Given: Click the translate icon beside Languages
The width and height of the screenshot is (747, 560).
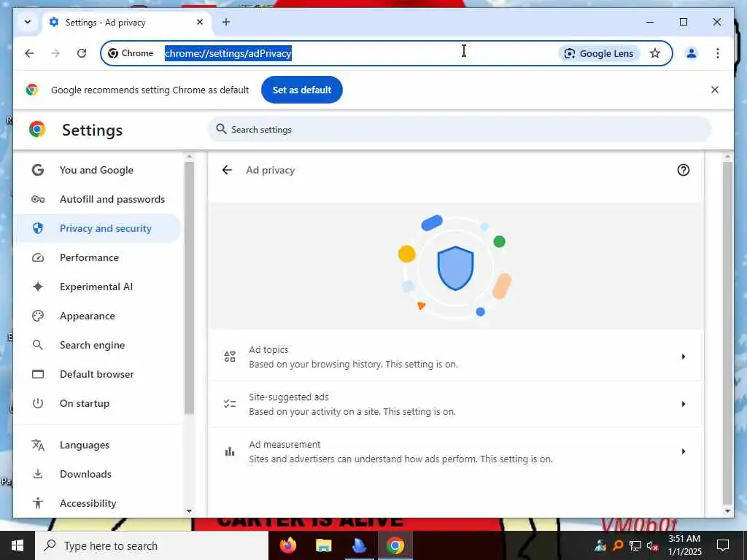Looking at the screenshot, I should point(38,445).
